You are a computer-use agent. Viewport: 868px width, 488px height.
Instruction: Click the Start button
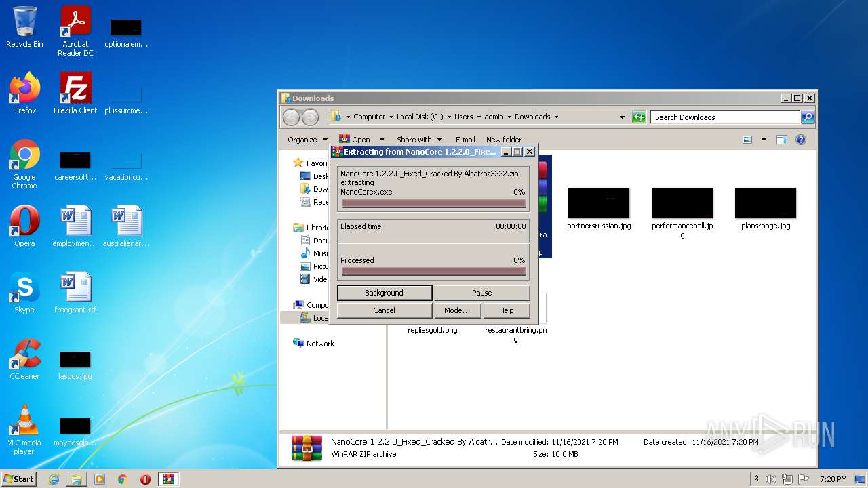point(19,479)
